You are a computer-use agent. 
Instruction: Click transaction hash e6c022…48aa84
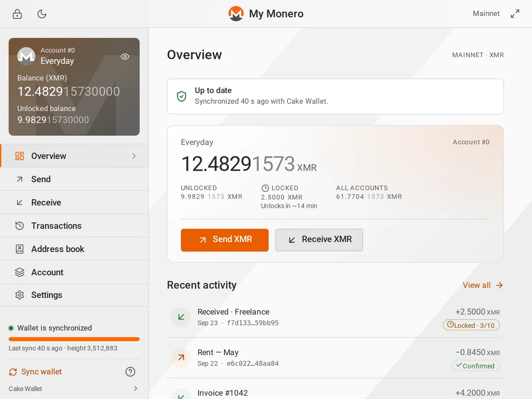[253, 364]
